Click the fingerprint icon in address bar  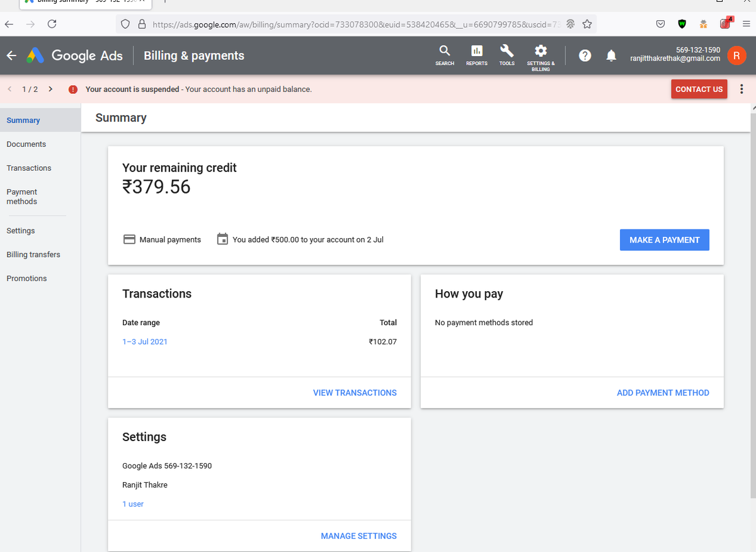coord(570,25)
